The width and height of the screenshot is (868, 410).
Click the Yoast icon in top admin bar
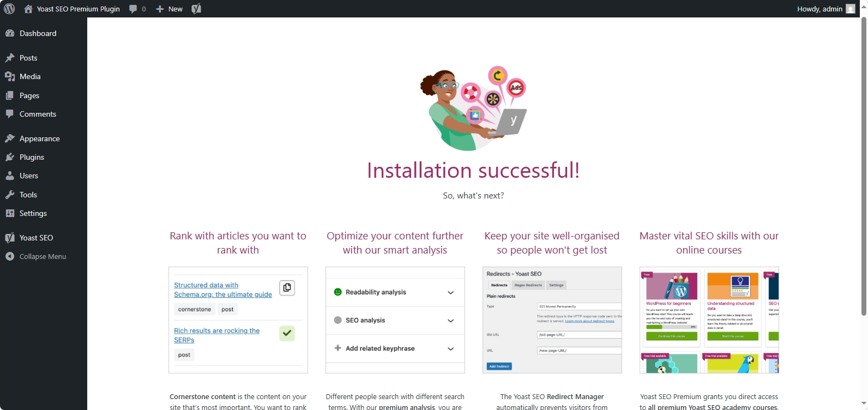click(196, 9)
